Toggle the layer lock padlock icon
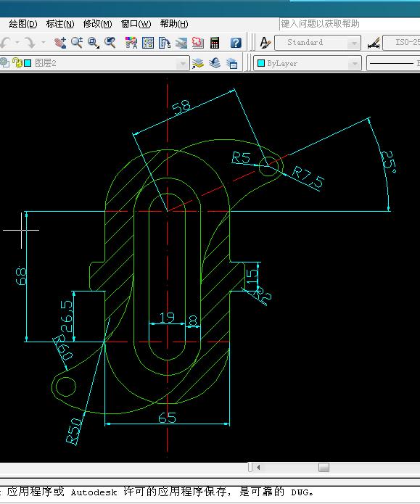420x504 pixels. [x=17, y=62]
